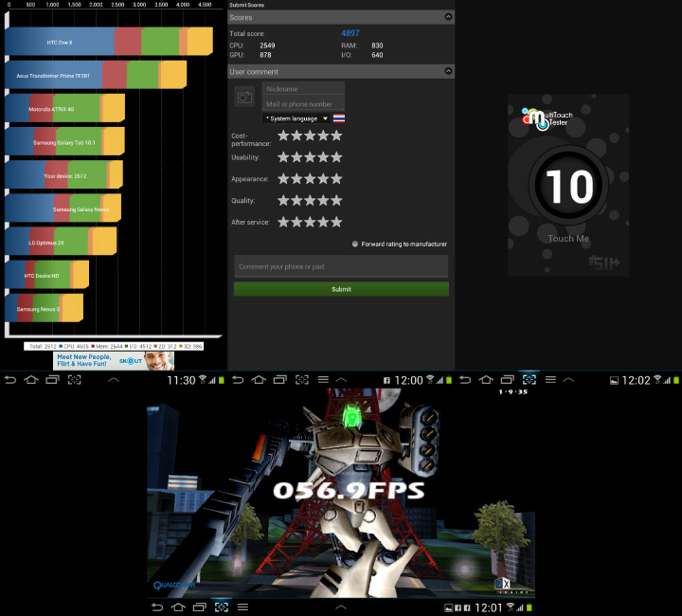Tap the 12:01 clock in the status area

click(489, 607)
